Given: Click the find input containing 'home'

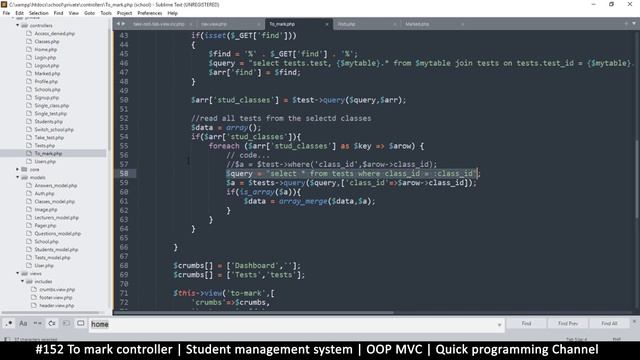Looking at the screenshot, I should (x=293, y=324).
